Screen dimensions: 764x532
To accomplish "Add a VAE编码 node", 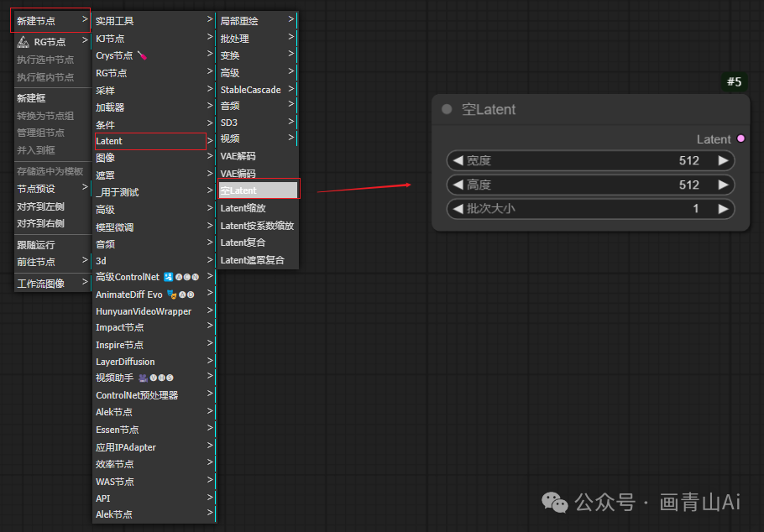I will pyautogui.click(x=257, y=173).
